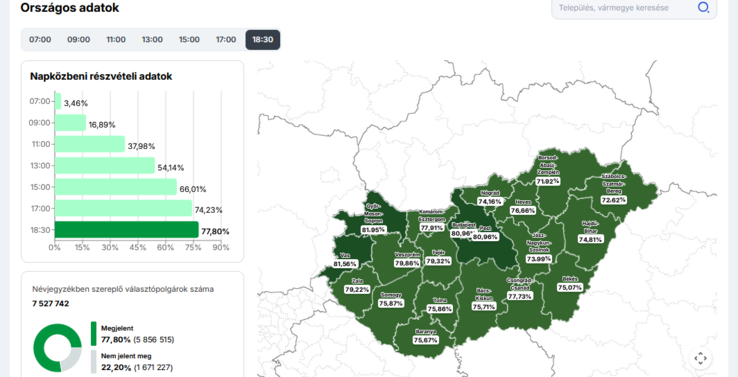This screenshot has width=738, height=377.
Task: Select the 07:00 time tab
Action: point(40,40)
